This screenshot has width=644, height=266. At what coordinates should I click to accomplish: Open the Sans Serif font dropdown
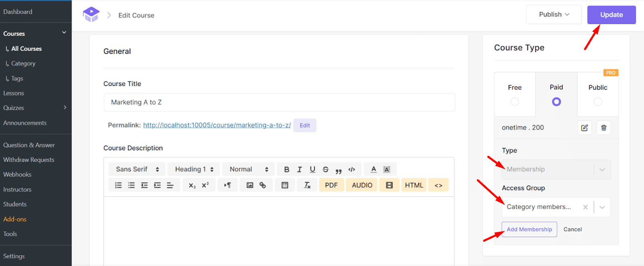pyautogui.click(x=137, y=170)
